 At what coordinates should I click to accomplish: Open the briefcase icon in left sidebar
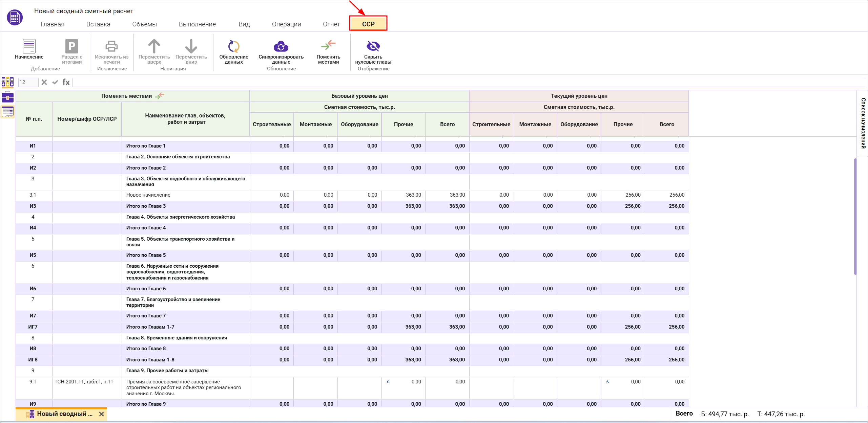pyautogui.click(x=7, y=97)
